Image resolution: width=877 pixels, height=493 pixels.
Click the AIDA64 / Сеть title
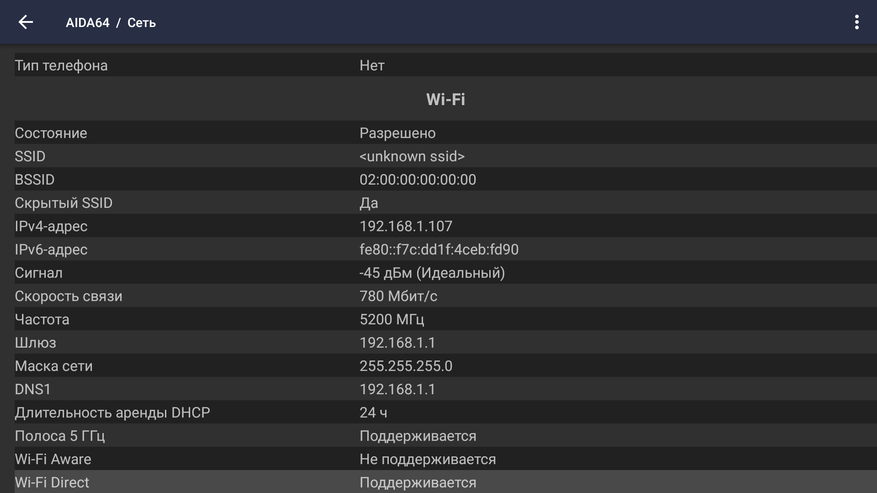click(111, 22)
